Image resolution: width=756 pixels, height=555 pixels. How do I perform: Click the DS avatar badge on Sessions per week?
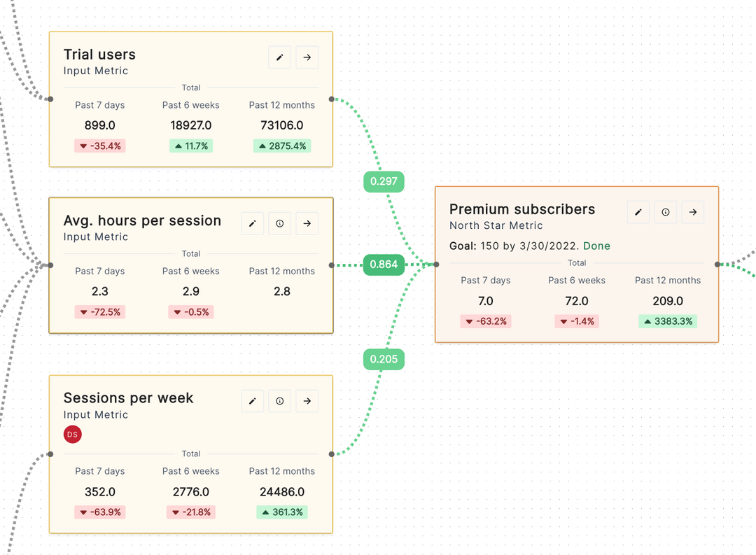[73, 434]
